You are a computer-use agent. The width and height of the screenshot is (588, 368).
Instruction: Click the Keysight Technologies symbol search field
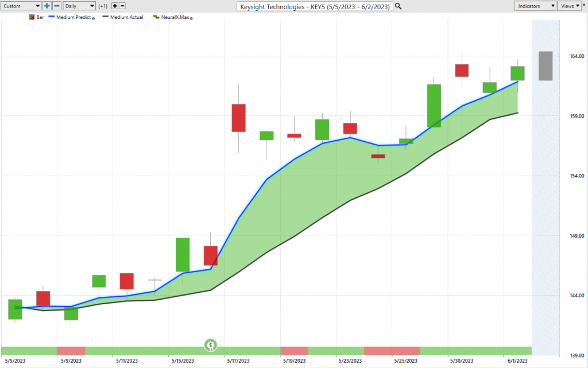[x=315, y=6]
